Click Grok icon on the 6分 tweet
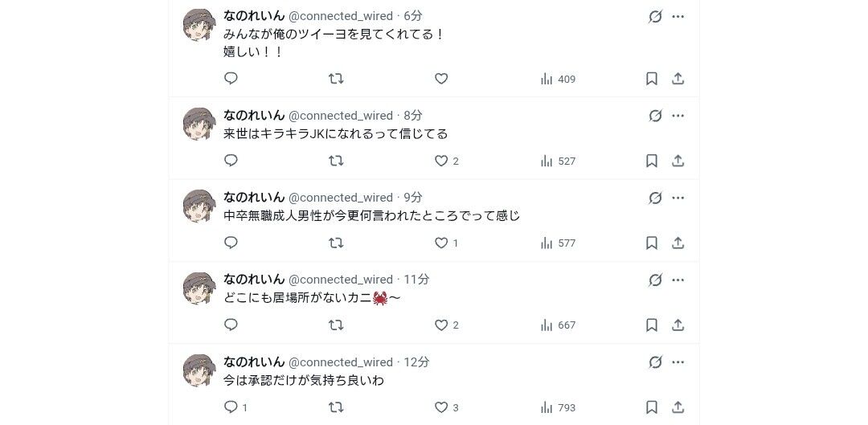 (655, 16)
